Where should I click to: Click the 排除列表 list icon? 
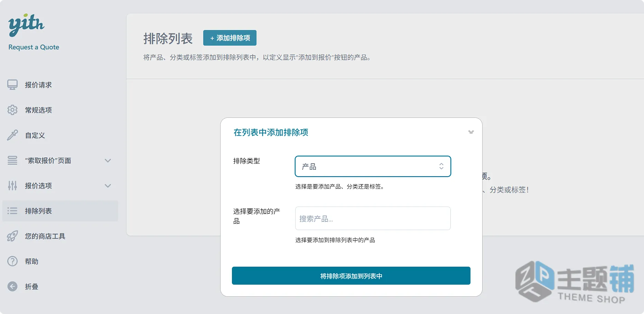[x=12, y=211]
